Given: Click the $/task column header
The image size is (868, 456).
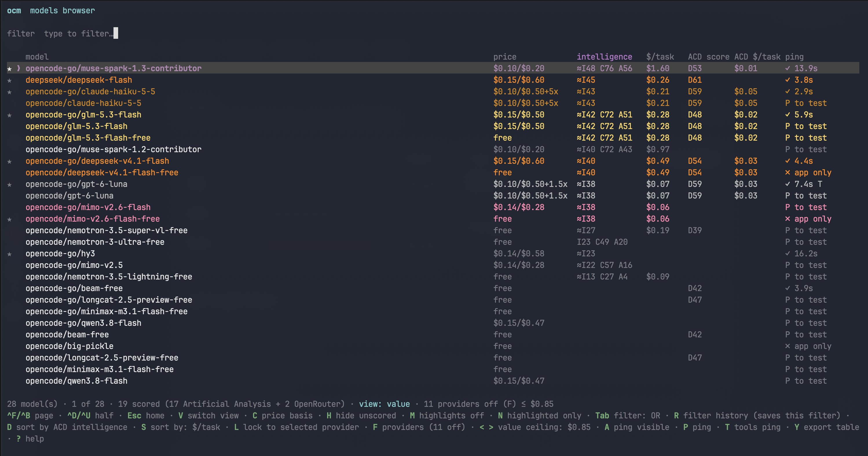Looking at the screenshot, I should click(660, 57).
